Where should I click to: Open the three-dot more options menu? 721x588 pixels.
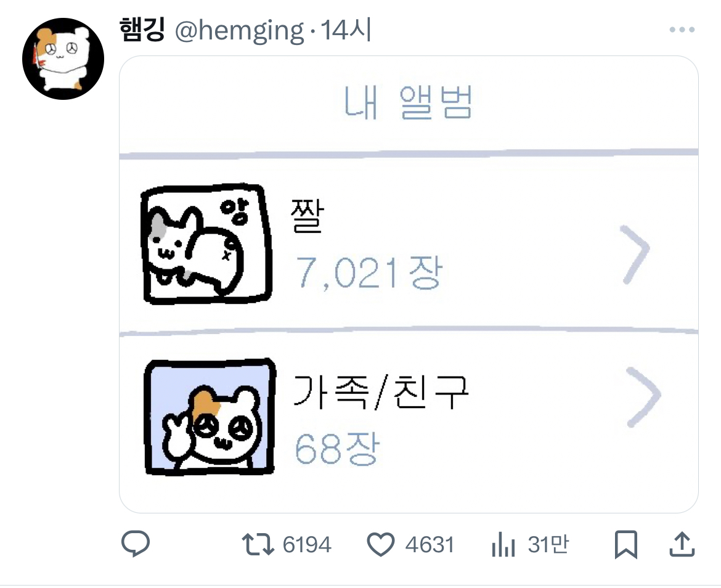[682, 30]
